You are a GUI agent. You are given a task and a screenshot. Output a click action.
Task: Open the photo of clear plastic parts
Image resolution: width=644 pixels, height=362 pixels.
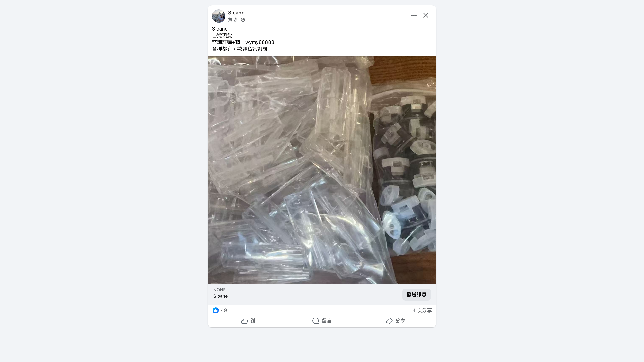click(x=322, y=170)
